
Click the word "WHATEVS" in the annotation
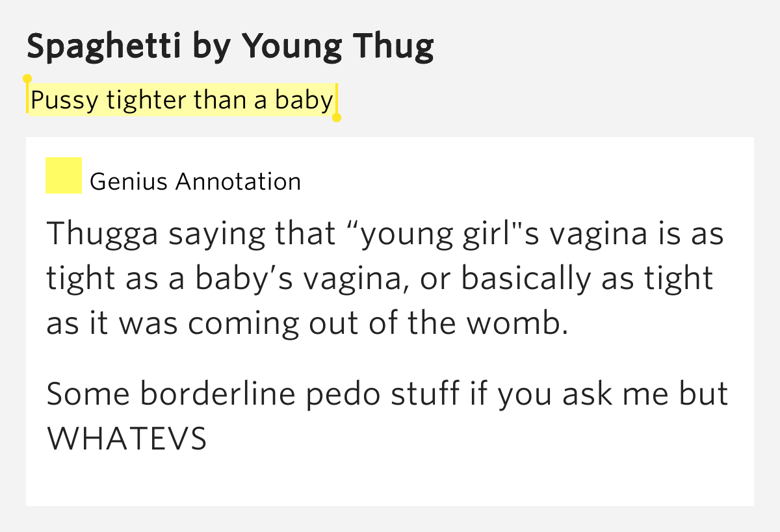pyautogui.click(x=127, y=439)
